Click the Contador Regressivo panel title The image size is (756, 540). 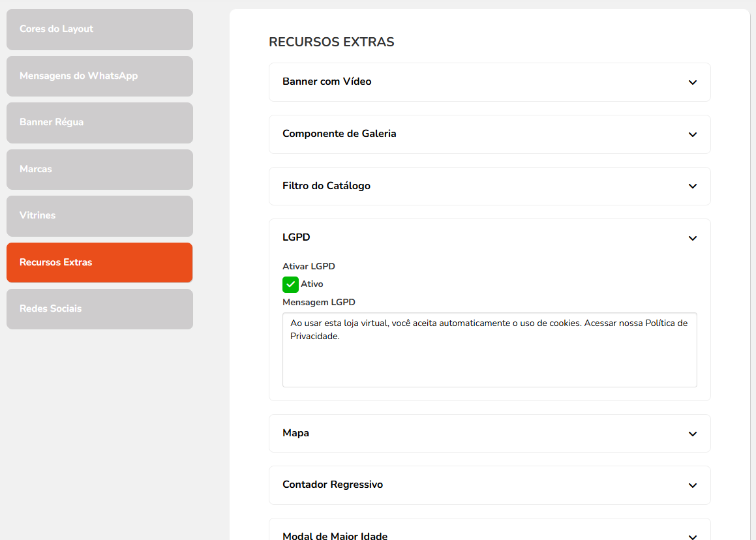pos(333,485)
